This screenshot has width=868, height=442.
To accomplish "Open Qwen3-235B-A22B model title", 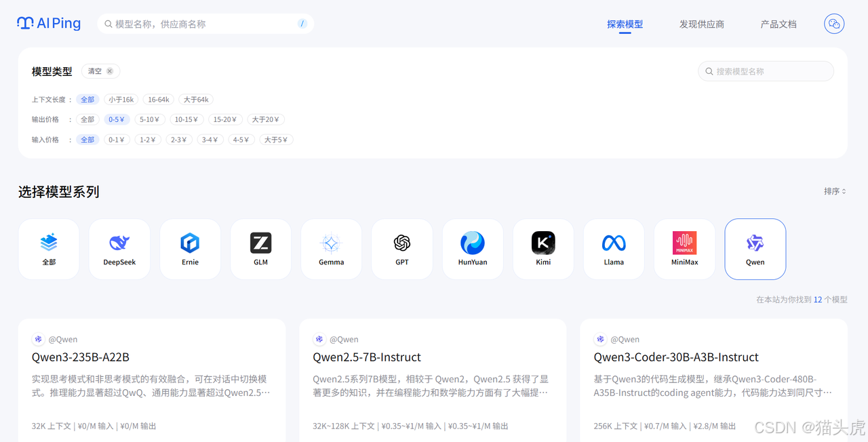I will coord(81,357).
